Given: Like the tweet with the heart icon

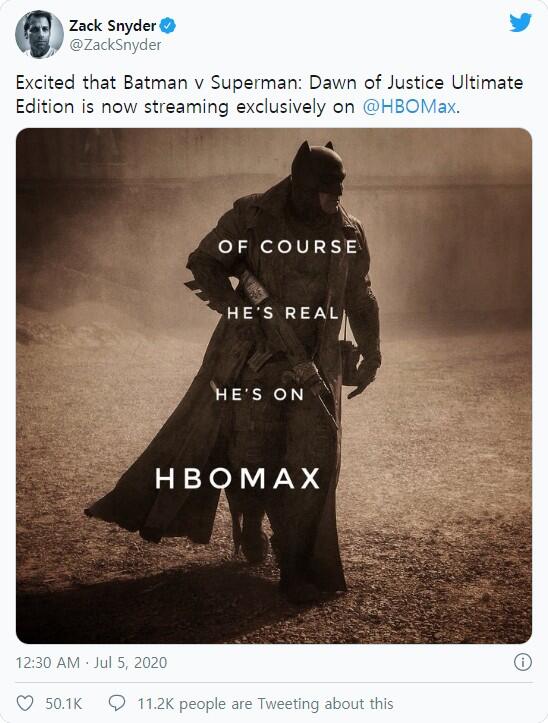Looking at the screenshot, I should pos(25,703).
